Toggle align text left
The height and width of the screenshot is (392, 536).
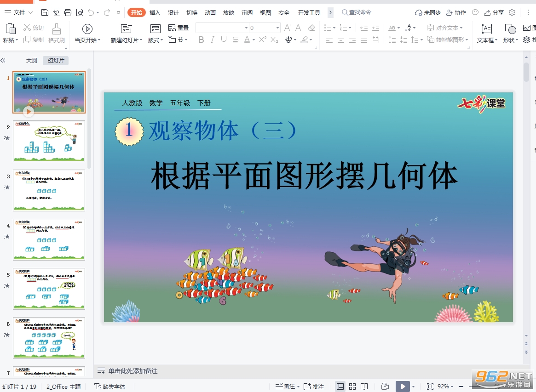[x=329, y=40]
